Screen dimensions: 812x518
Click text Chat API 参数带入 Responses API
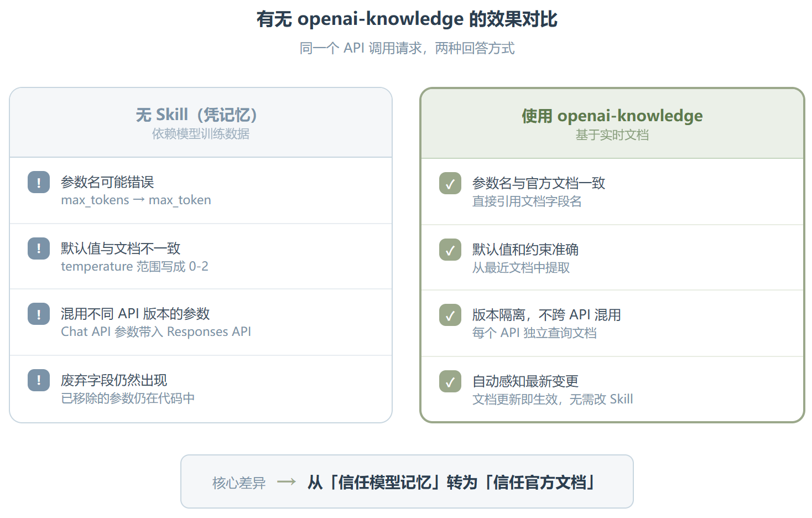click(156, 332)
